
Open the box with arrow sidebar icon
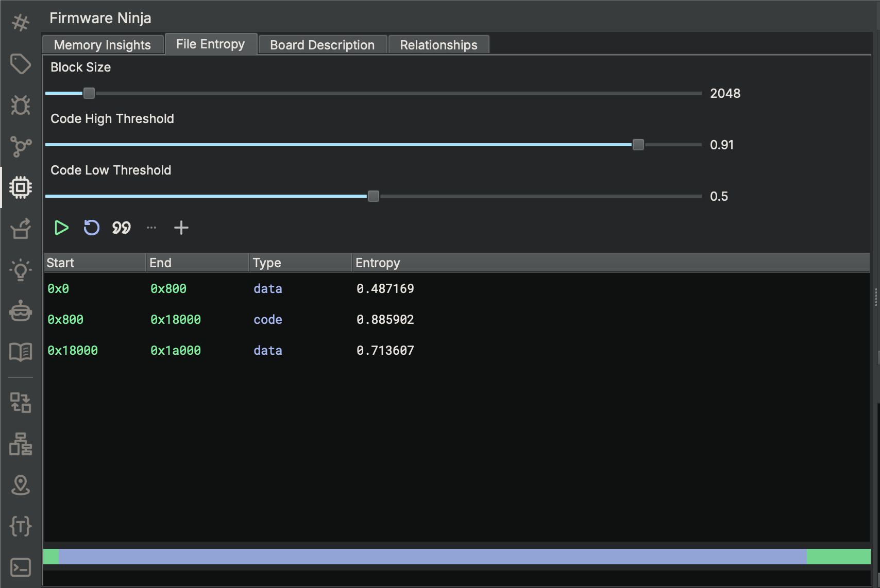tap(21, 229)
